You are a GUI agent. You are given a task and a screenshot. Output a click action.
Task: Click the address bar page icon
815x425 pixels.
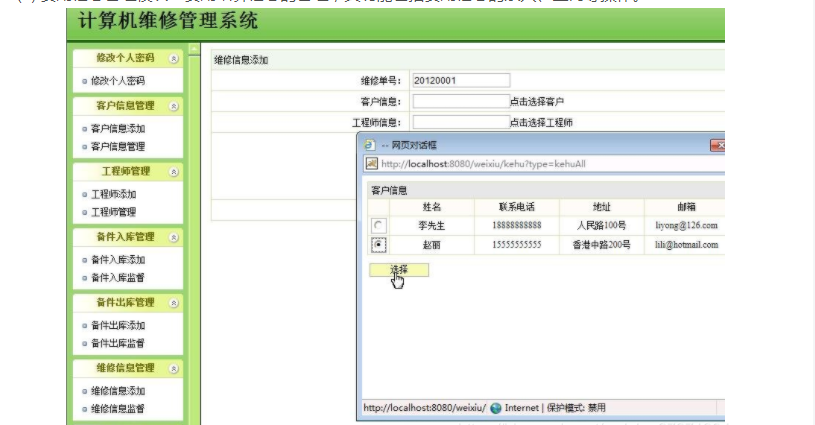click(372, 164)
